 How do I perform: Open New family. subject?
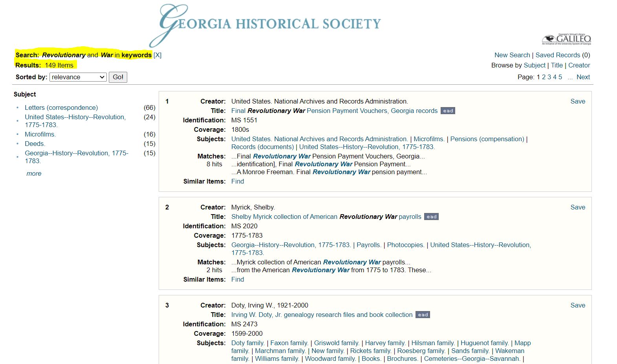click(x=328, y=351)
